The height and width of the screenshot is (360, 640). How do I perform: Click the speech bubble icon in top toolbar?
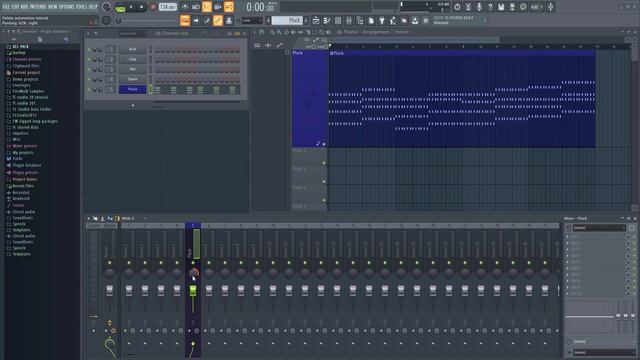[x=523, y=7]
